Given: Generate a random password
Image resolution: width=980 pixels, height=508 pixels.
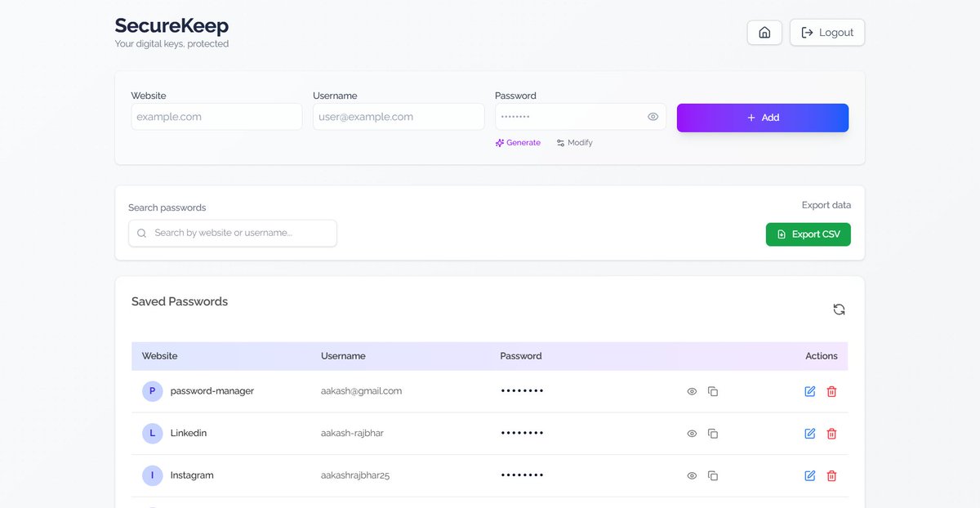Looking at the screenshot, I should pyautogui.click(x=518, y=143).
